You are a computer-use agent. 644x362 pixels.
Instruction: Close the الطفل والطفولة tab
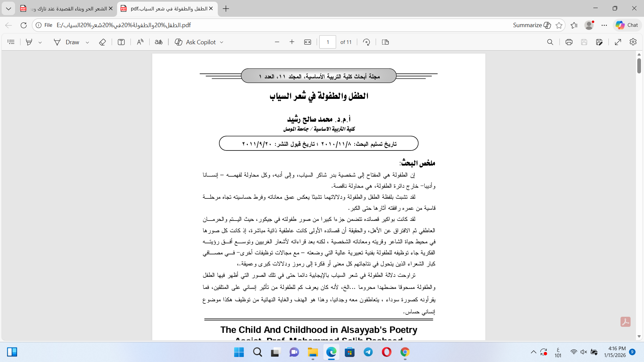pyautogui.click(x=211, y=8)
